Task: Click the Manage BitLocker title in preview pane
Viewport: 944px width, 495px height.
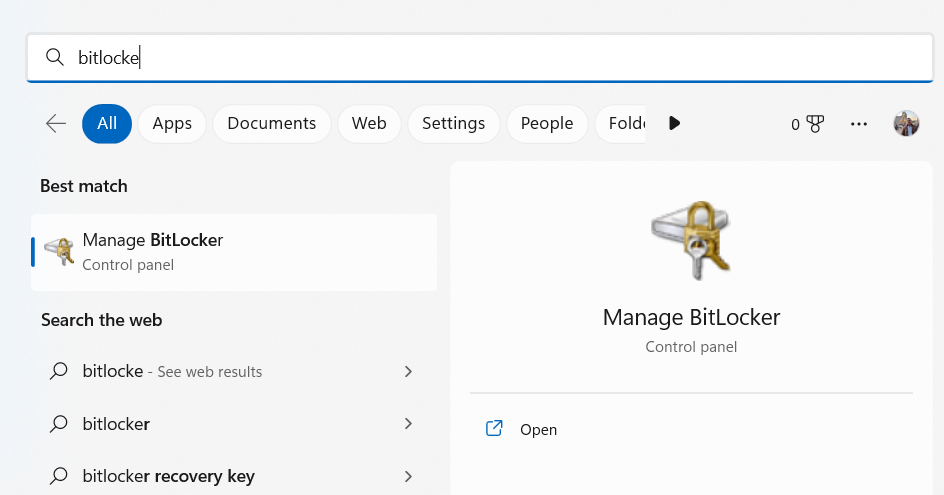Action: pyautogui.click(x=691, y=317)
